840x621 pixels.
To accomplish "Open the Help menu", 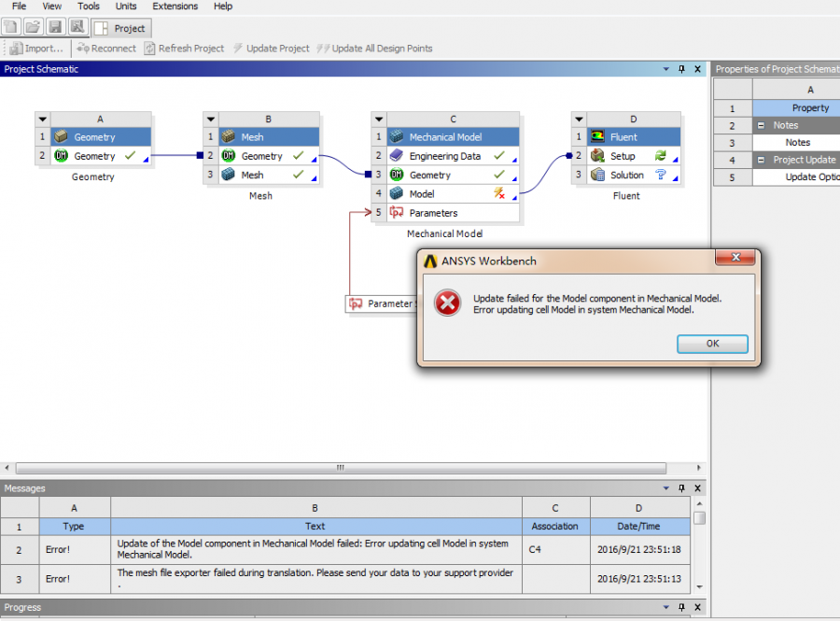I will click(223, 7).
